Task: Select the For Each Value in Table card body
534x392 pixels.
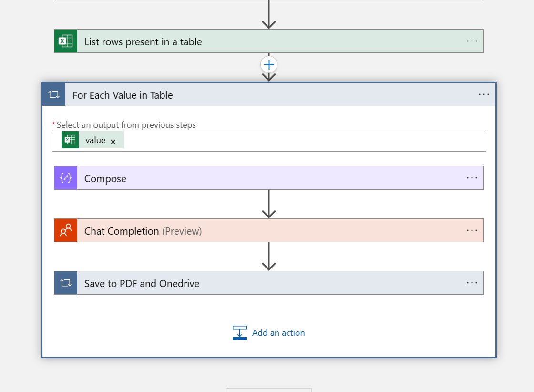Action: (269, 310)
